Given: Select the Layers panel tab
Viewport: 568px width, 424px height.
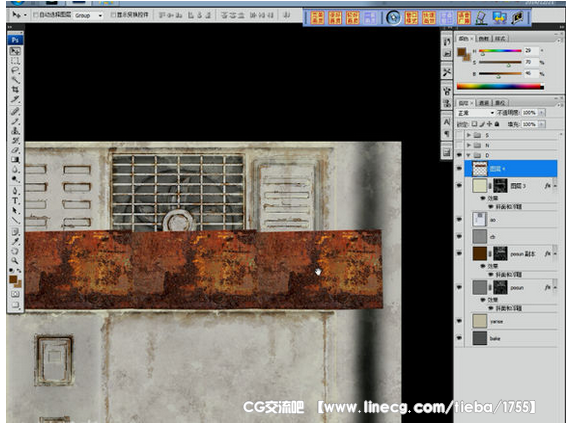Looking at the screenshot, I should click(464, 103).
